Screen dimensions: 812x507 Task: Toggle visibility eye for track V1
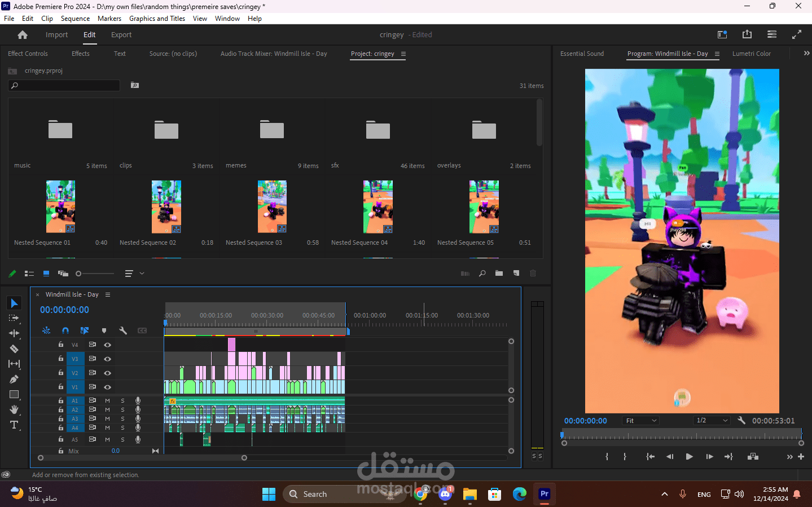click(x=107, y=387)
